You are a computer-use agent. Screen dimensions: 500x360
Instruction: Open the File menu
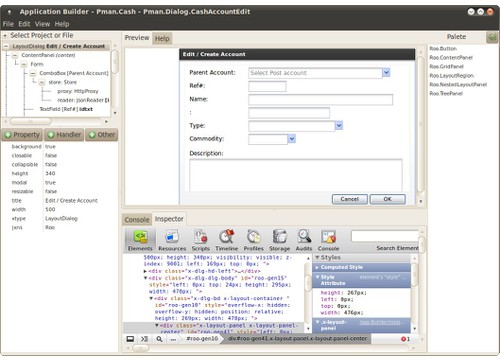click(x=8, y=24)
